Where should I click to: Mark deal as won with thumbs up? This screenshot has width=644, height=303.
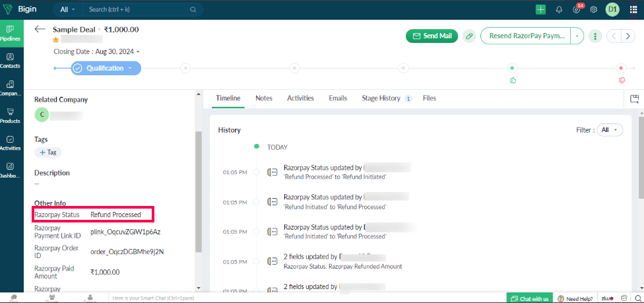coord(513,80)
